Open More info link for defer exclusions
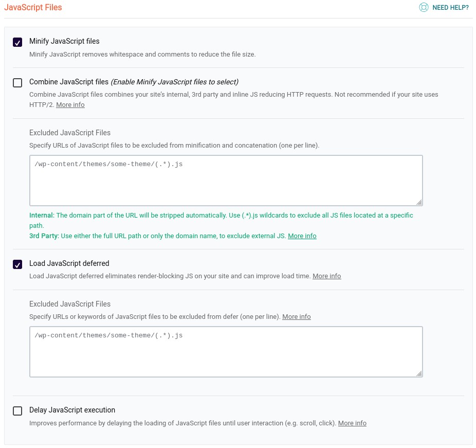The width and height of the screenshot is (476, 448). [297, 317]
